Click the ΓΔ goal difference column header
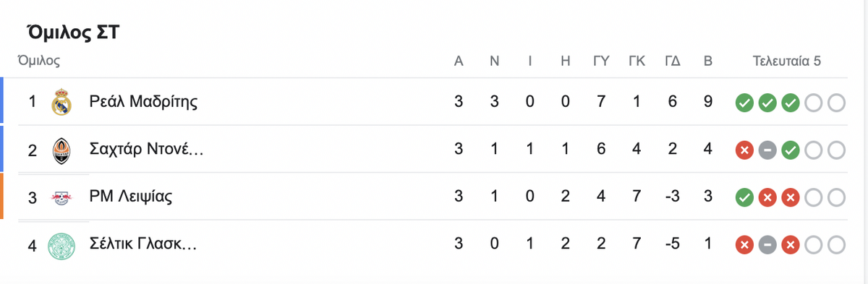Viewport: 868px width, 284px height. click(x=673, y=61)
